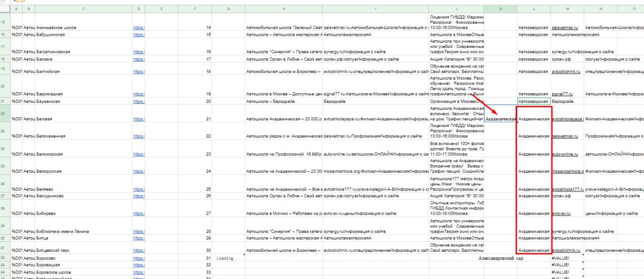
Task: Select cell Бауманская
Action: [x=84, y=101]
